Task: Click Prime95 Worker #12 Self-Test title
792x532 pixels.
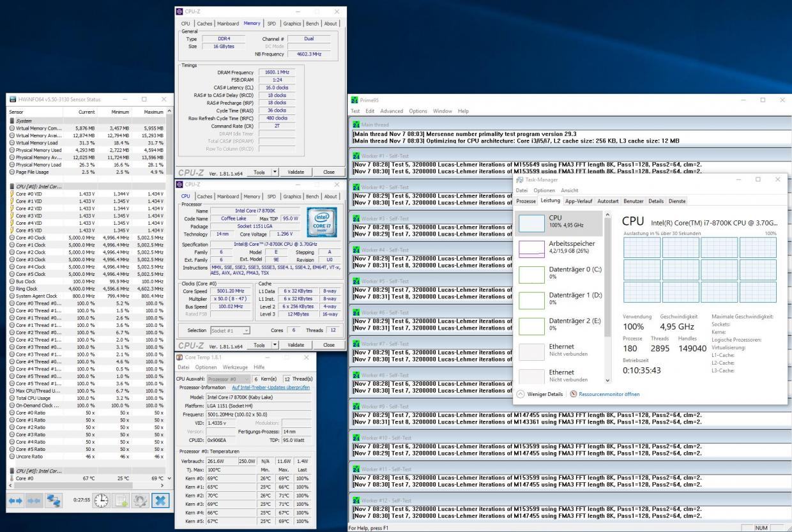Action: (x=386, y=499)
